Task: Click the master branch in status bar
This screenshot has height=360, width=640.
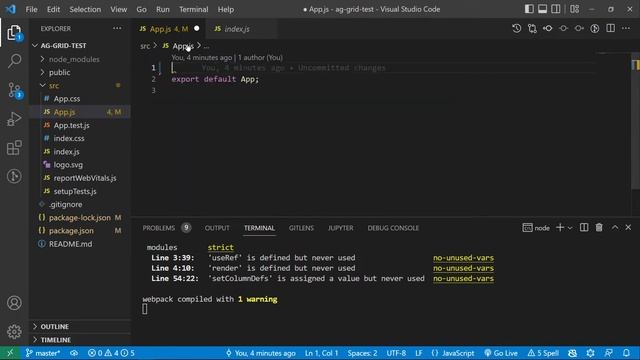Action: pos(43,353)
